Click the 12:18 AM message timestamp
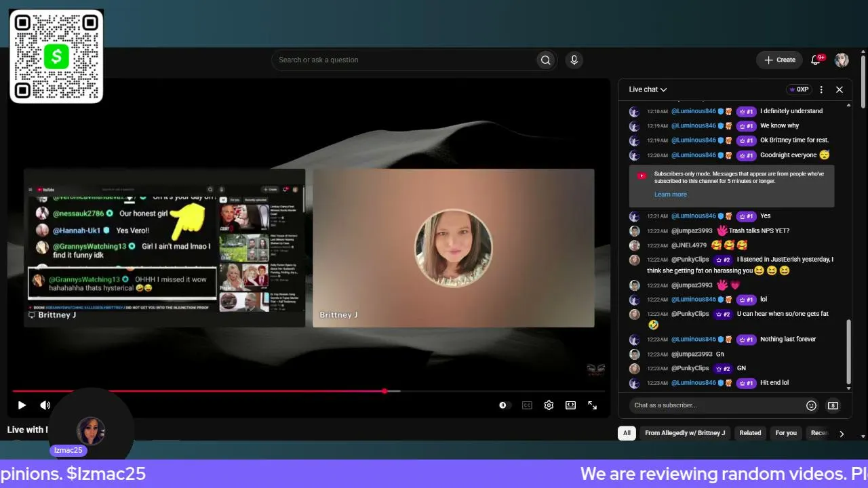Screen dimensions: 868x488 click(x=657, y=111)
